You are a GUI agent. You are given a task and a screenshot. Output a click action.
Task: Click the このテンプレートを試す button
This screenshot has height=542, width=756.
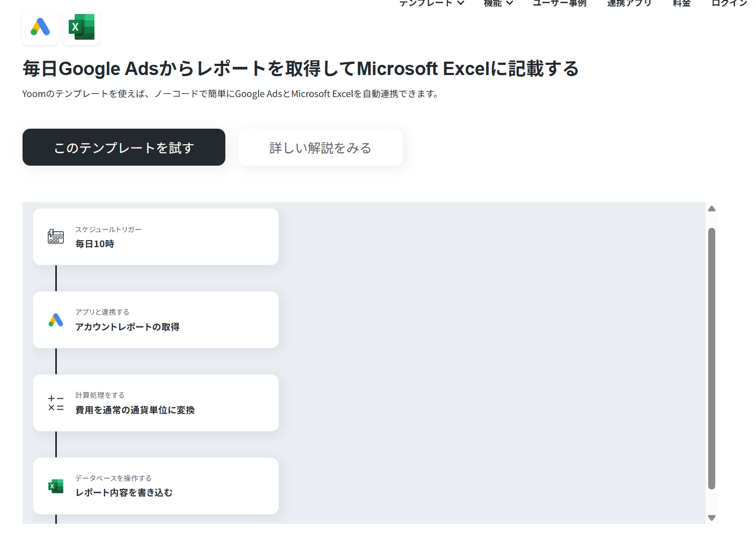pyautogui.click(x=124, y=147)
